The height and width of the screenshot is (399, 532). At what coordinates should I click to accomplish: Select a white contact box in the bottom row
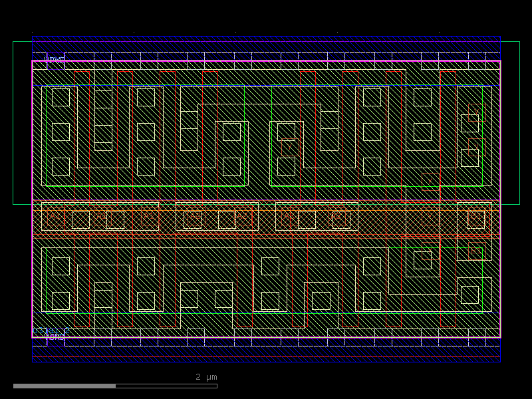tap(62, 266)
